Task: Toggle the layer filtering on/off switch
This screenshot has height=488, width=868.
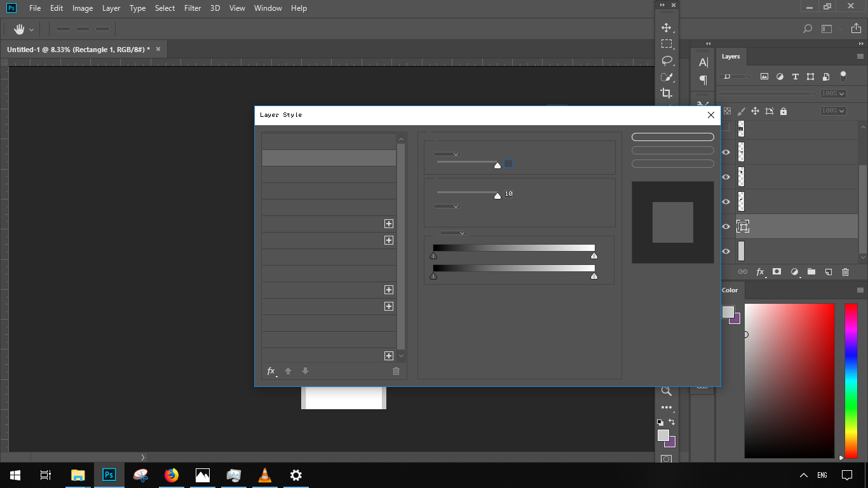Action: pos(843,76)
